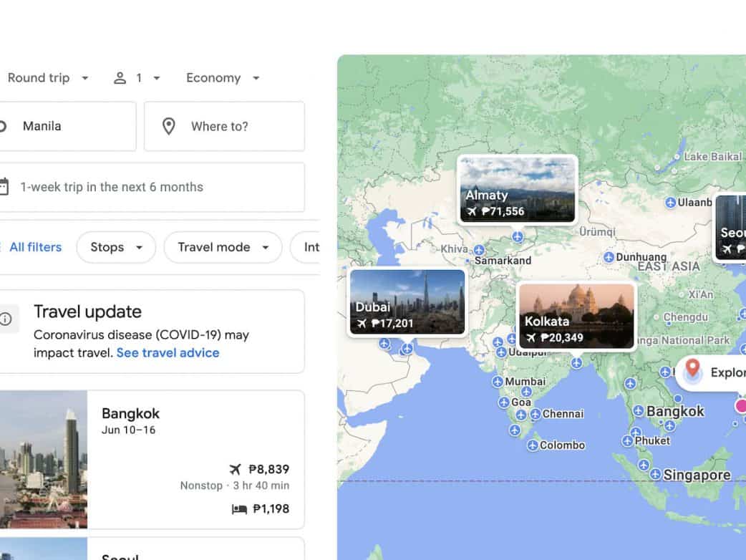Expand the Travel mode filter
The width and height of the screenshot is (746, 560).
[223, 247]
